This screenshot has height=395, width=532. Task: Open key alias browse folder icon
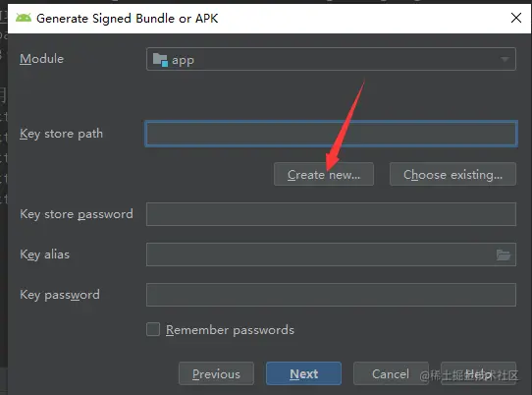(504, 254)
